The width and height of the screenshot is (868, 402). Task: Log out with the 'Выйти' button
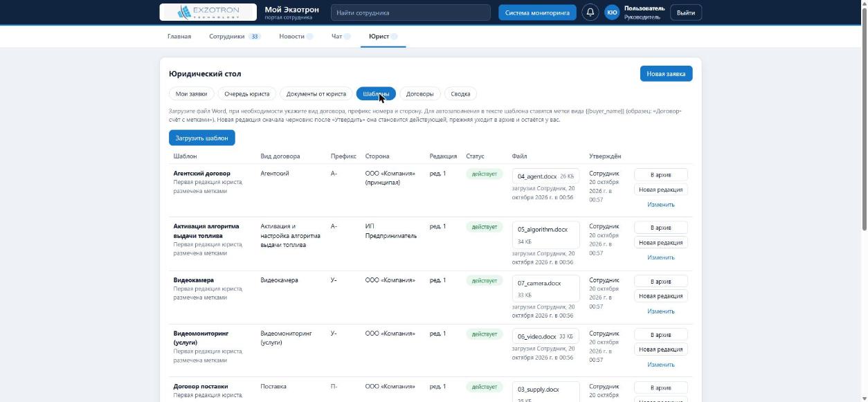click(x=685, y=12)
